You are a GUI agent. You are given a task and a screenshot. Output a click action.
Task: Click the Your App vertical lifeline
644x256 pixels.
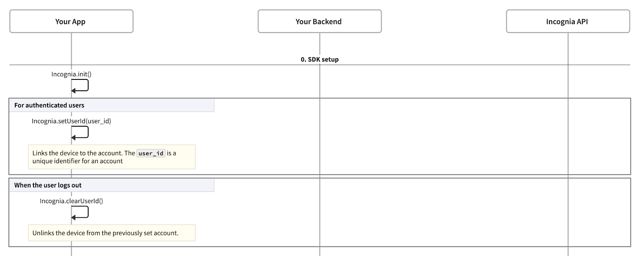point(72,48)
